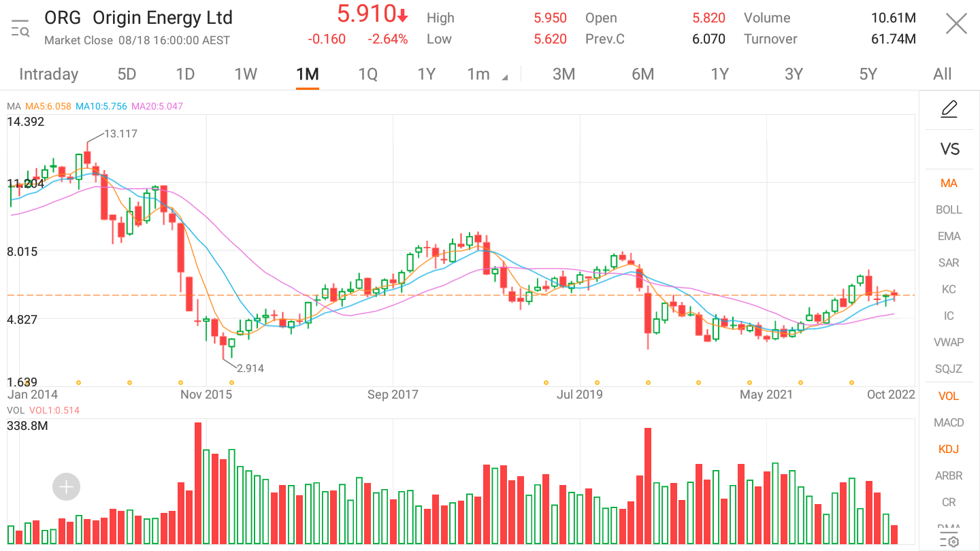Viewport: 980px width, 551px height.
Task: Click the Low 5.620 value
Action: [x=550, y=39]
